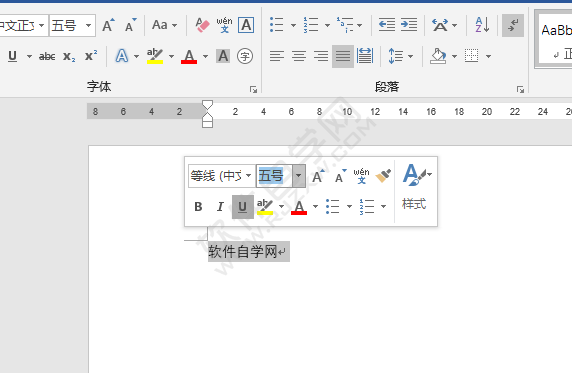Click mini toolbar font size field
This screenshot has width=572, height=373.
pyautogui.click(x=274, y=176)
